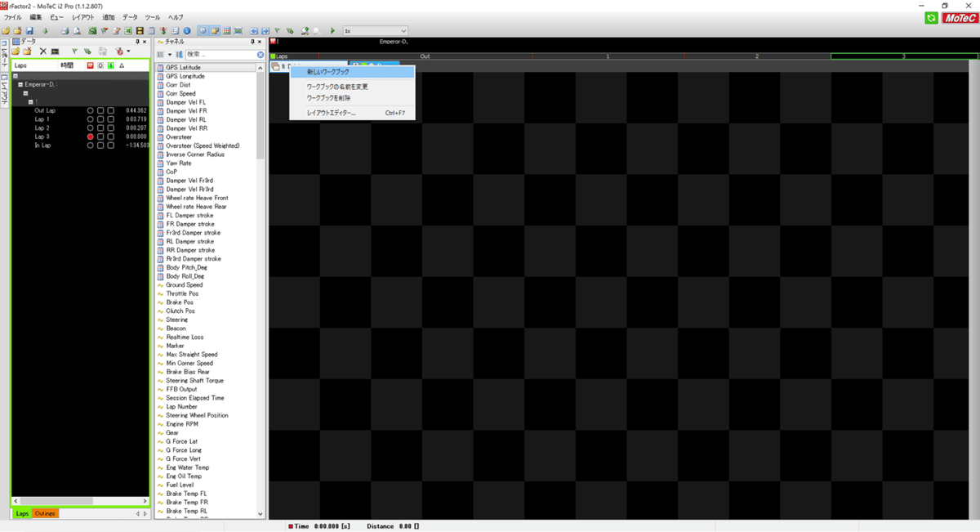Click the channel list view icon left of search

click(160, 54)
